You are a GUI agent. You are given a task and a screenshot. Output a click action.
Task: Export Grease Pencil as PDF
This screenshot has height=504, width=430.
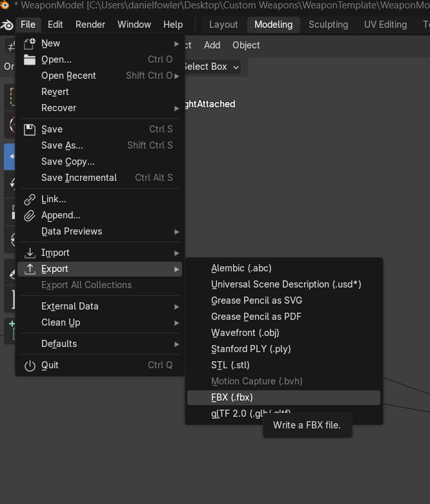283,317
